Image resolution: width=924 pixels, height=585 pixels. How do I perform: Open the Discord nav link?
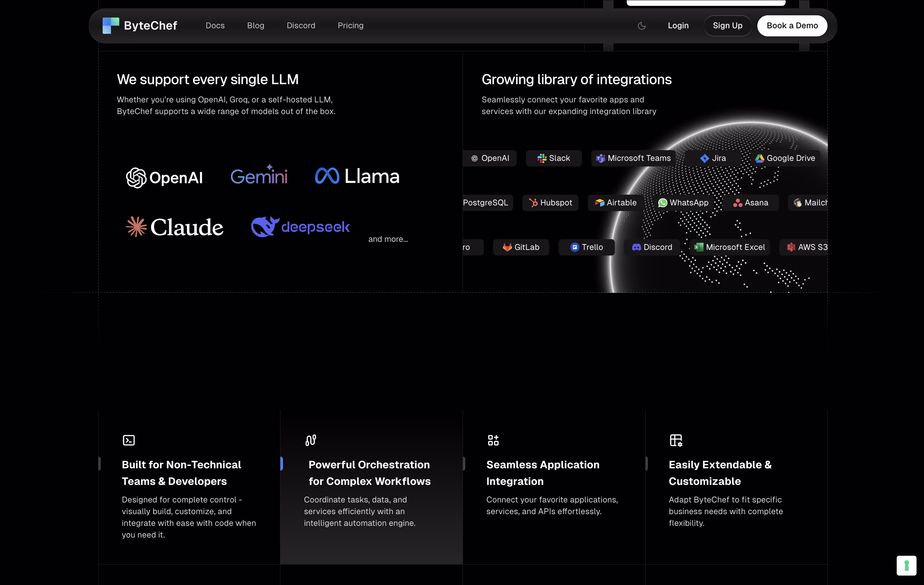pyautogui.click(x=301, y=26)
